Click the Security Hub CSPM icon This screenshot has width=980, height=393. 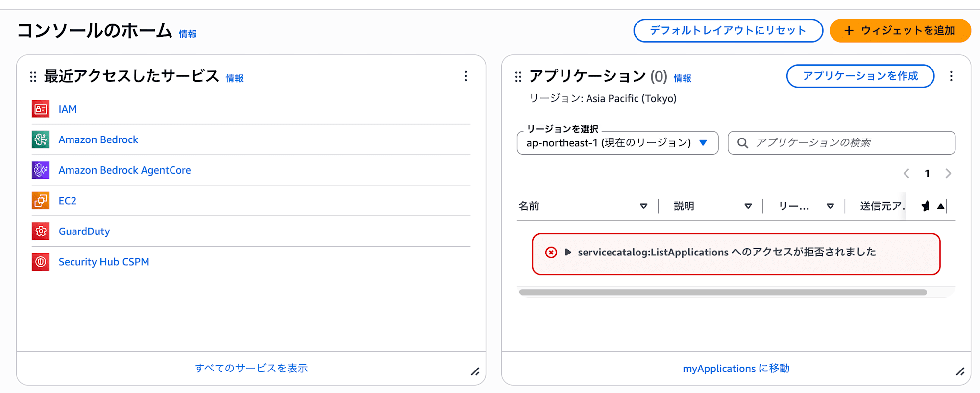click(x=41, y=262)
